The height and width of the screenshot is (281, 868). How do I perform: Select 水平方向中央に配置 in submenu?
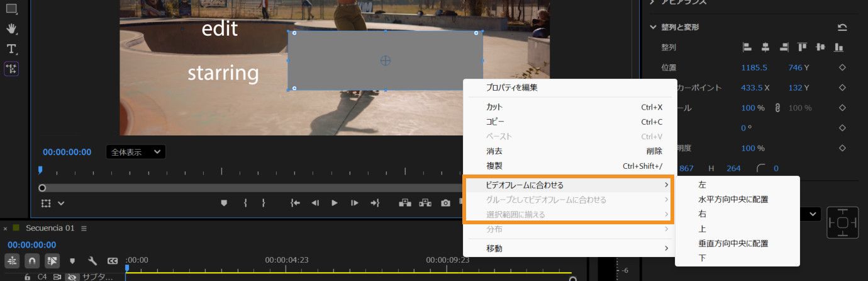click(x=737, y=199)
